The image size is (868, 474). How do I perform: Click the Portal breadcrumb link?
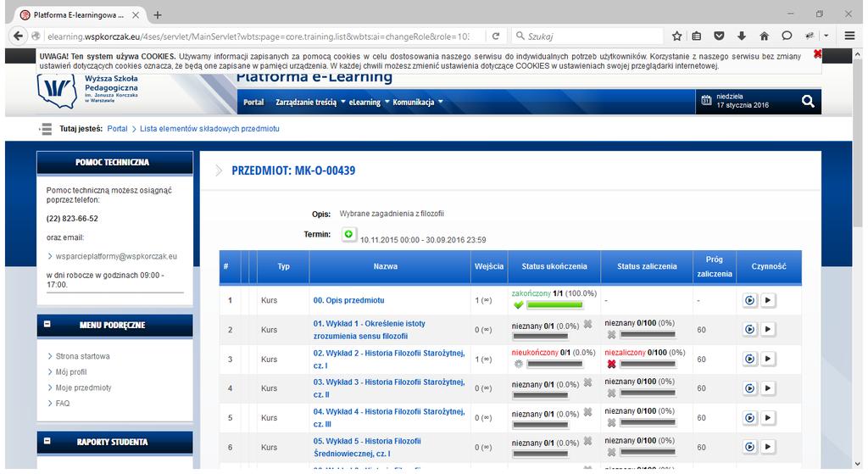117,129
